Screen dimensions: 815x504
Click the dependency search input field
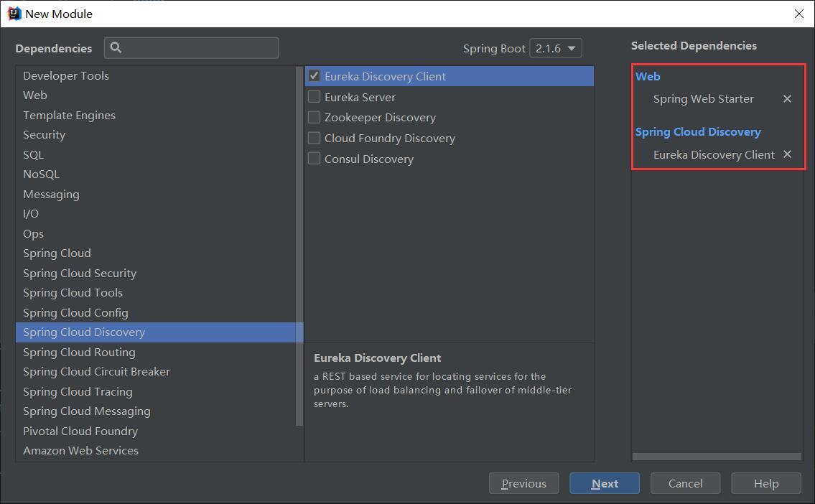191,48
